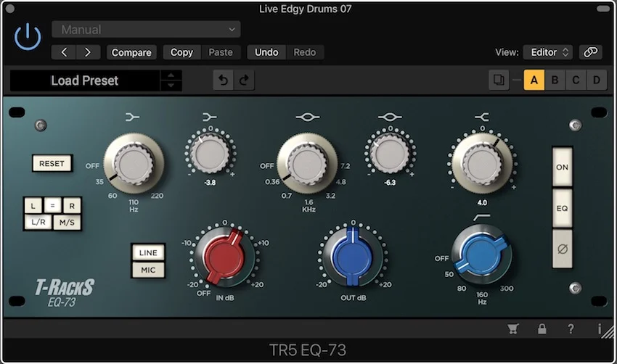617x364 pixels.
Task: Select preset slot C
Action: 576,80
